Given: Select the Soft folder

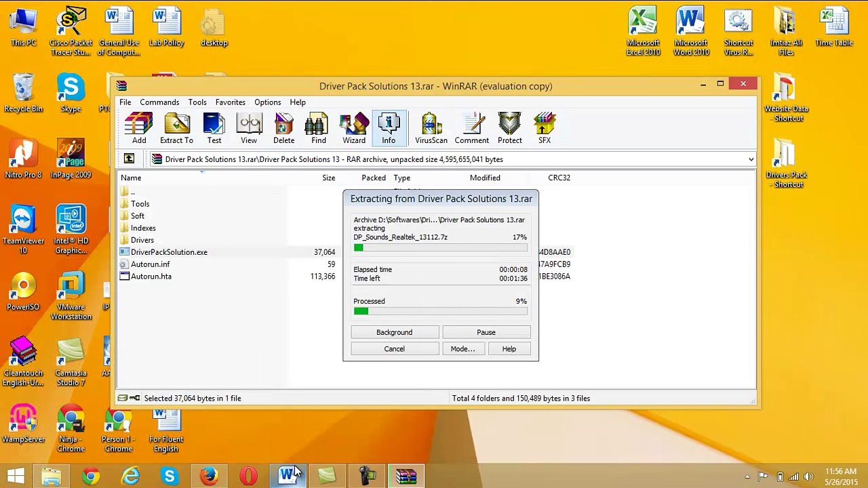Looking at the screenshot, I should 138,216.
